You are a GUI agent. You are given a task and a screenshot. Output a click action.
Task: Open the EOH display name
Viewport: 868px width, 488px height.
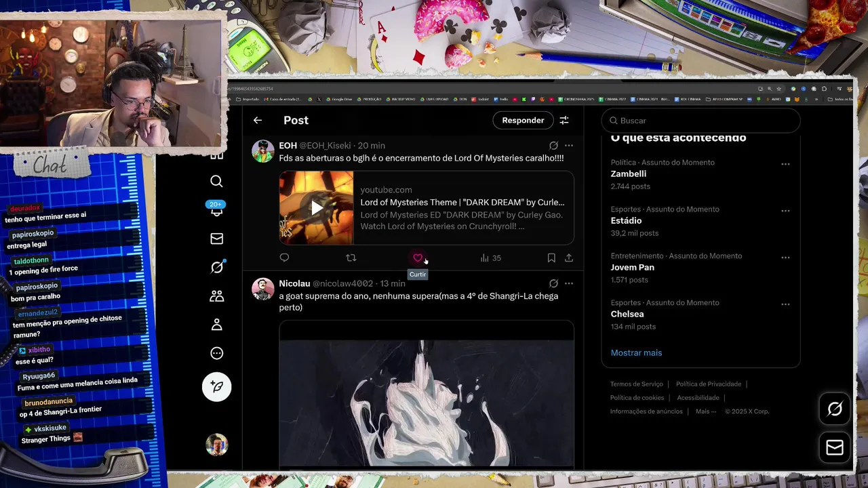pos(288,146)
